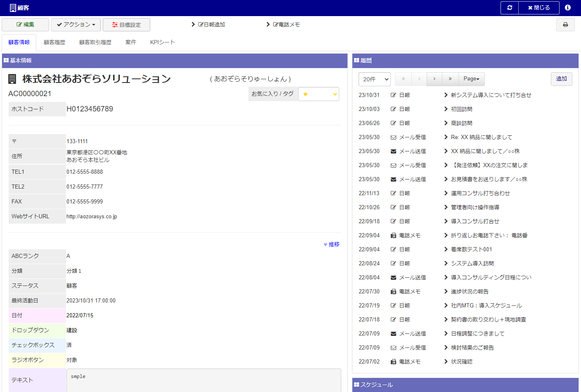Open the 20件 page size dropdown
This screenshot has width=581, height=392.
click(x=374, y=79)
